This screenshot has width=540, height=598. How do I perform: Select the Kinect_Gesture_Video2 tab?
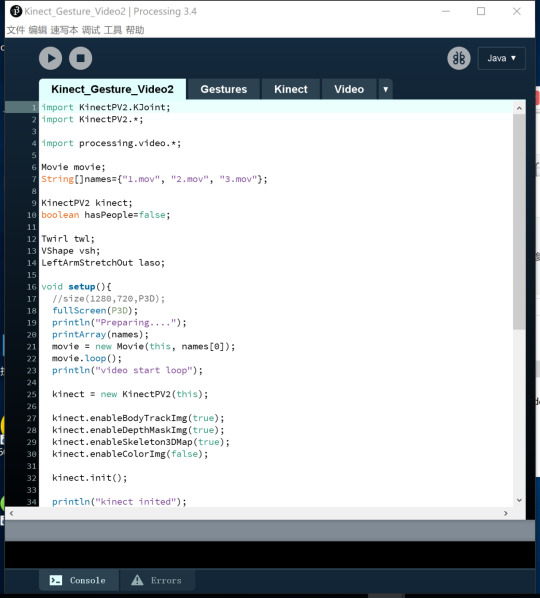pyautogui.click(x=112, y=89)
